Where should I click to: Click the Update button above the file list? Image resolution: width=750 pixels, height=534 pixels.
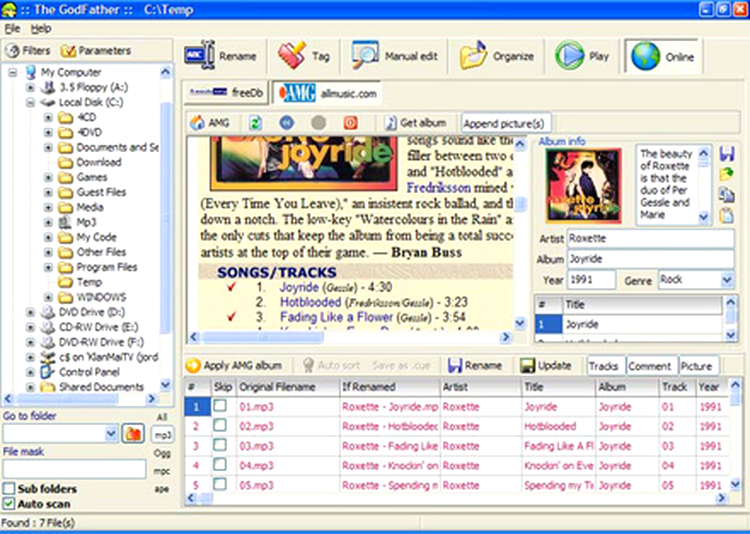click(546, 366)
